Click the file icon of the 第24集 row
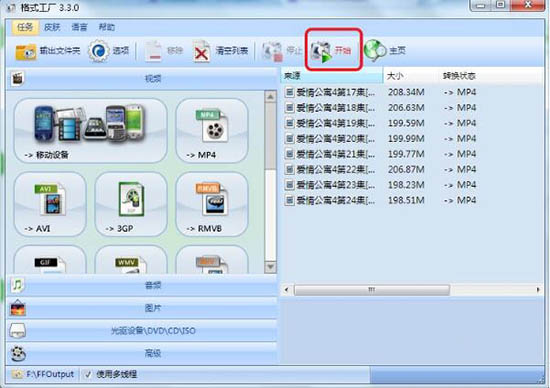The height and width of the screenshot is (388, 550). pyautogui.click(x=289, y=200)
